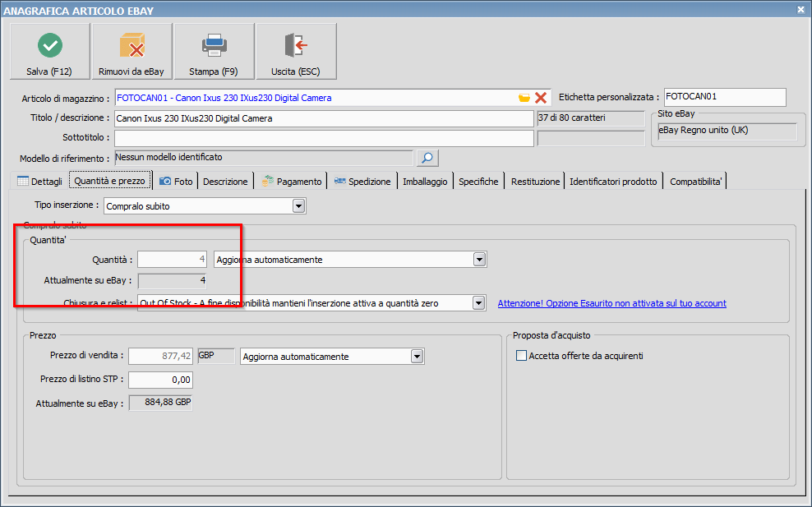Select the Quantità e prezzo tab

point(110,181)
